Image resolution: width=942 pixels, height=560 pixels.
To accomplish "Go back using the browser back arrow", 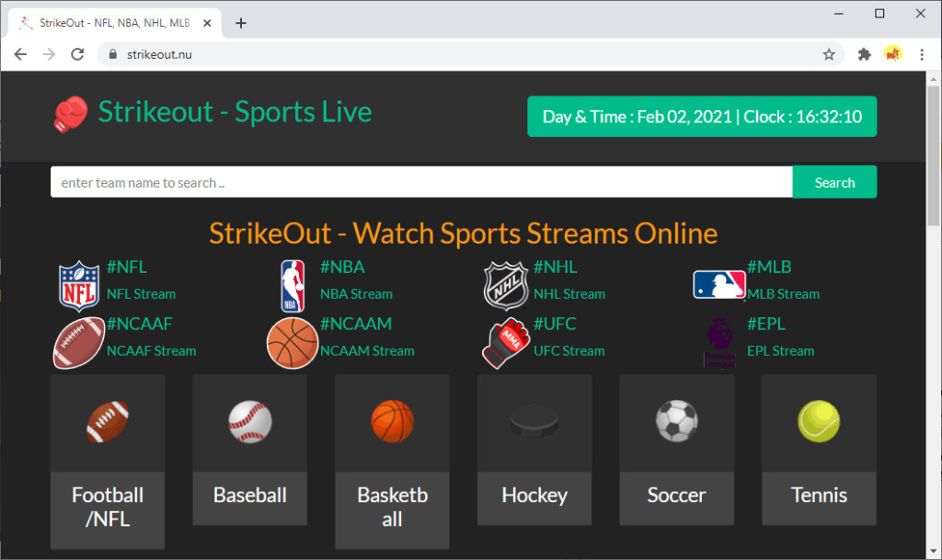I will [x=20, y=54].
